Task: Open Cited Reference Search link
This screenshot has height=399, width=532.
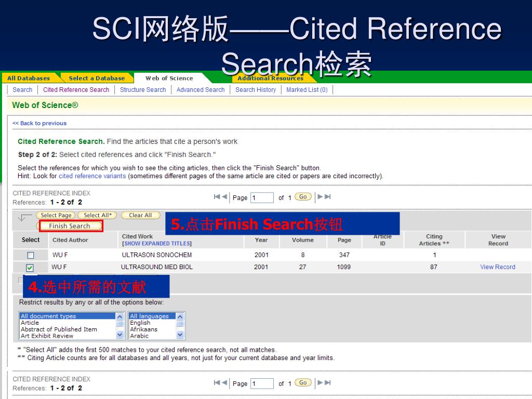Action: [76, 89]
